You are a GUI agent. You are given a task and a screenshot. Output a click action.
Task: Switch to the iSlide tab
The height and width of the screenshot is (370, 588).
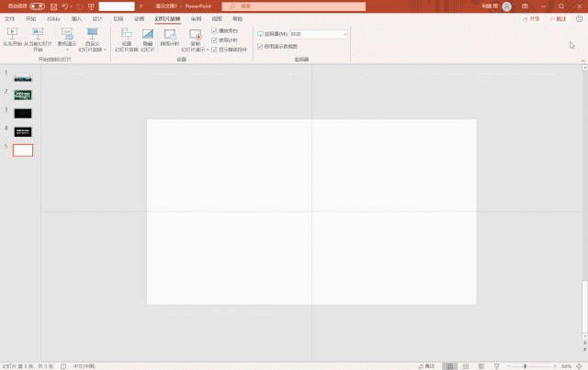click(x=53, y=18)
